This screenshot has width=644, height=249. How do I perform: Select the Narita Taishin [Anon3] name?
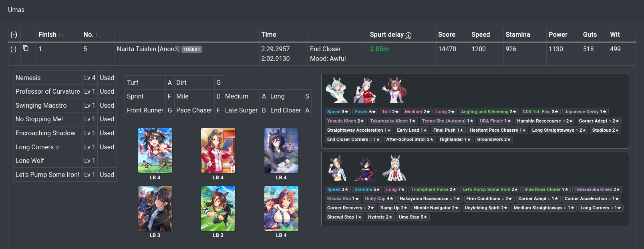(148, 49)
